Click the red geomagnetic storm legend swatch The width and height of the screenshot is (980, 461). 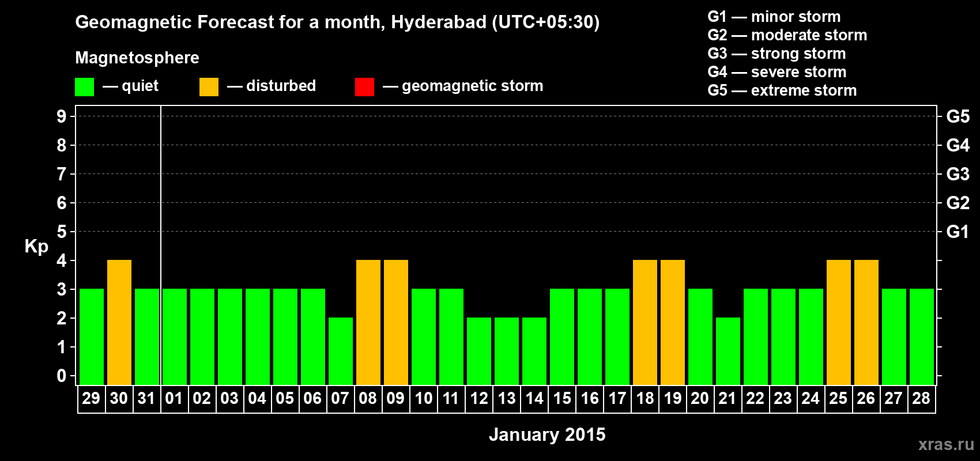pyautogui.click(x=364, y=87)
